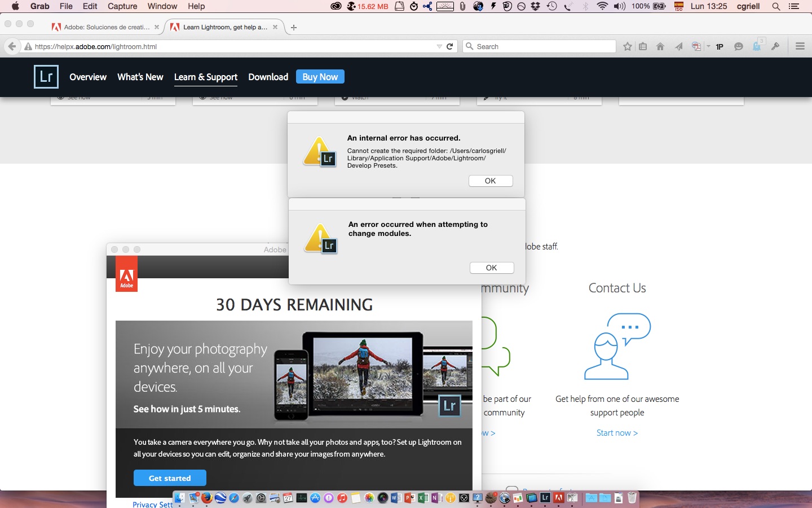Image resolution: width=812 pixels, height=508 pixels.
Task: Open Excel from the Dock
Action: tap(423, 498)
